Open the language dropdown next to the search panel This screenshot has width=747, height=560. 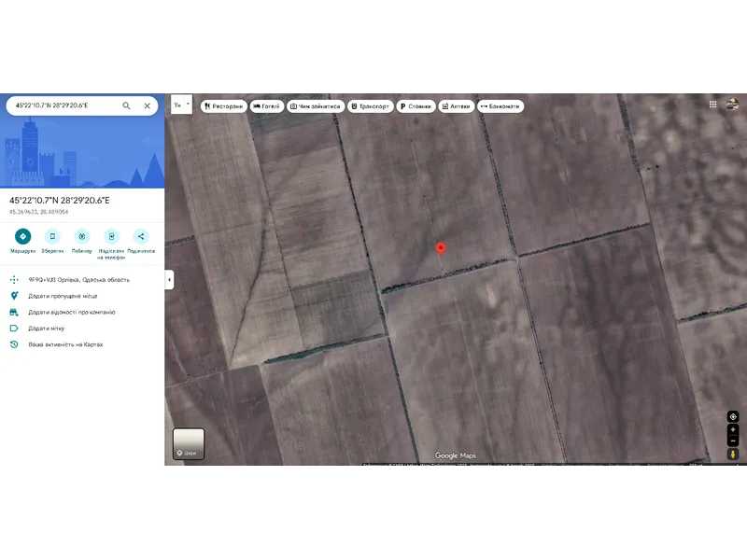tap(181, 105)
